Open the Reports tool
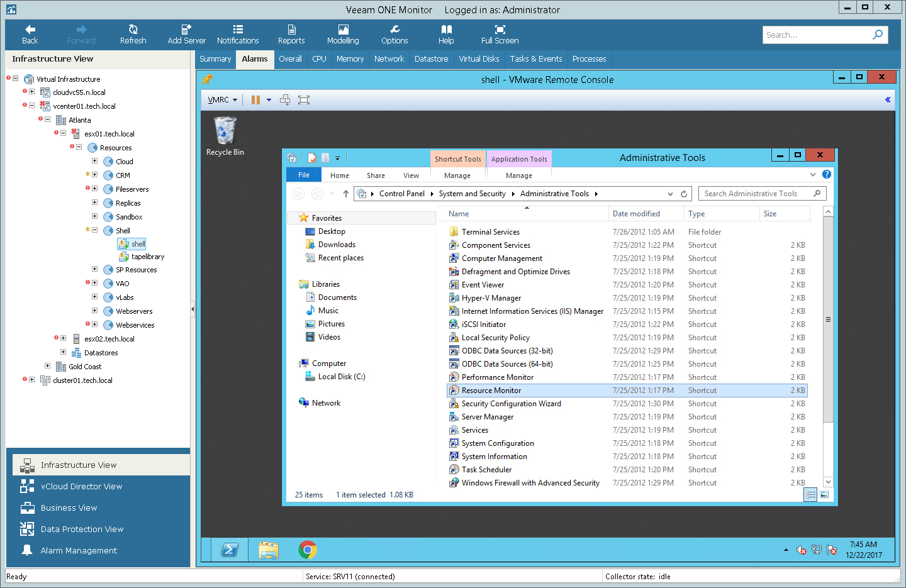This screenshot has height=588, width=906. click(291, 35)
